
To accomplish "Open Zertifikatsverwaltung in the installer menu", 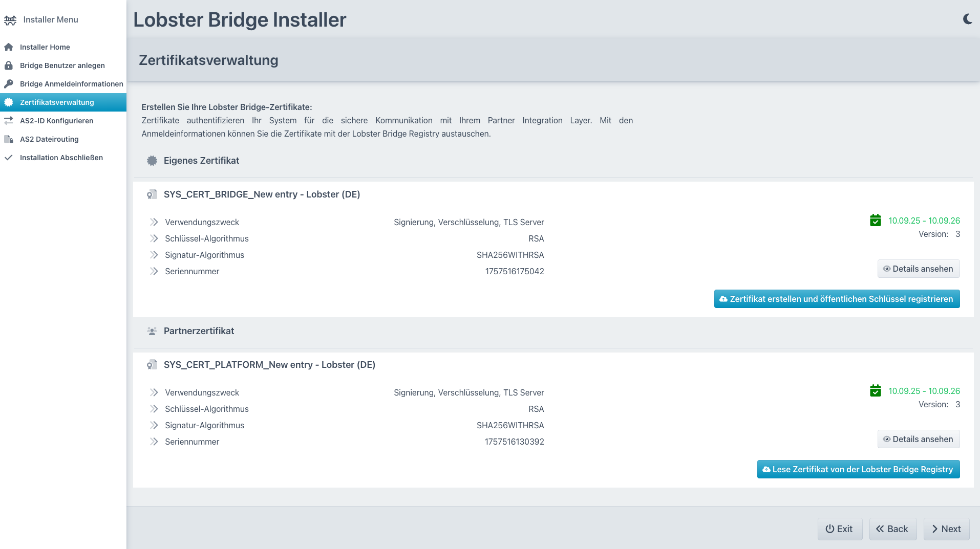I will coord(57,102).
